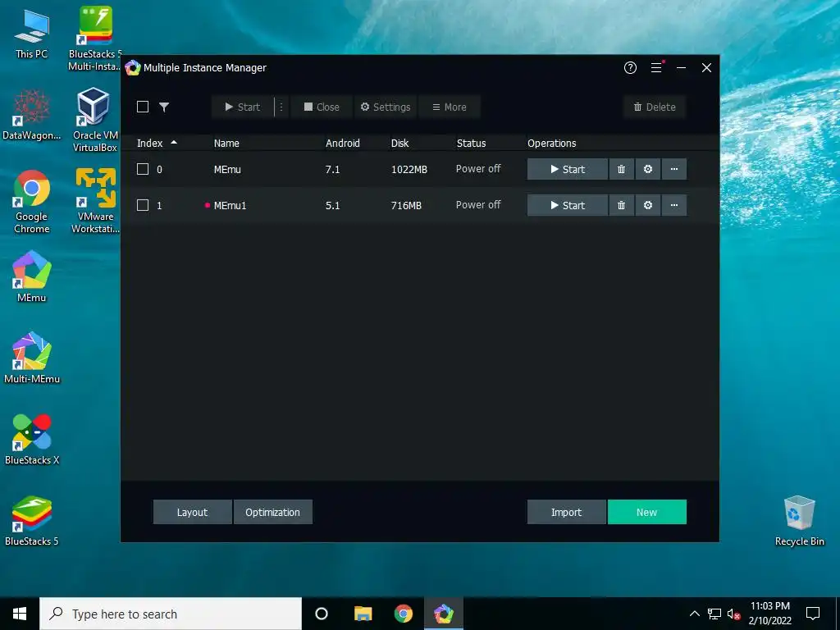Image resolution: width=840 pixels, height=630 pixels.
Task: Delete the MEmu1 instance via trash icon
Action: pos(622,205)
